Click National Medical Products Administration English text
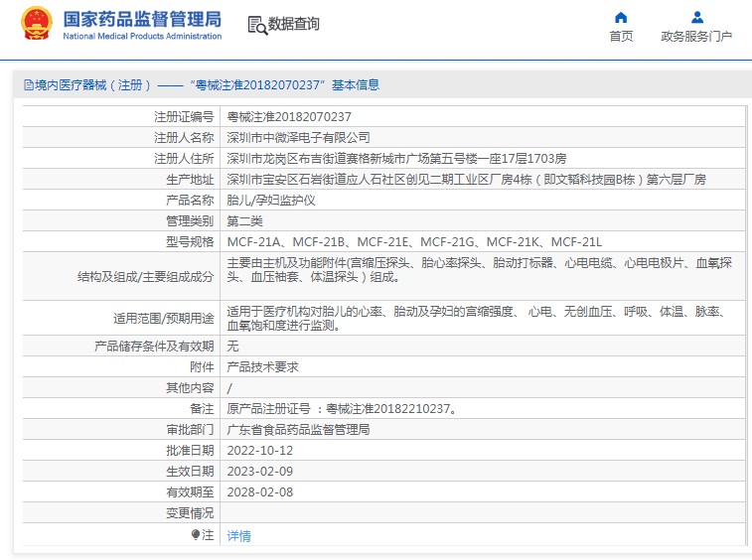Viewport: 752px width, 560px height. [142, 37]
